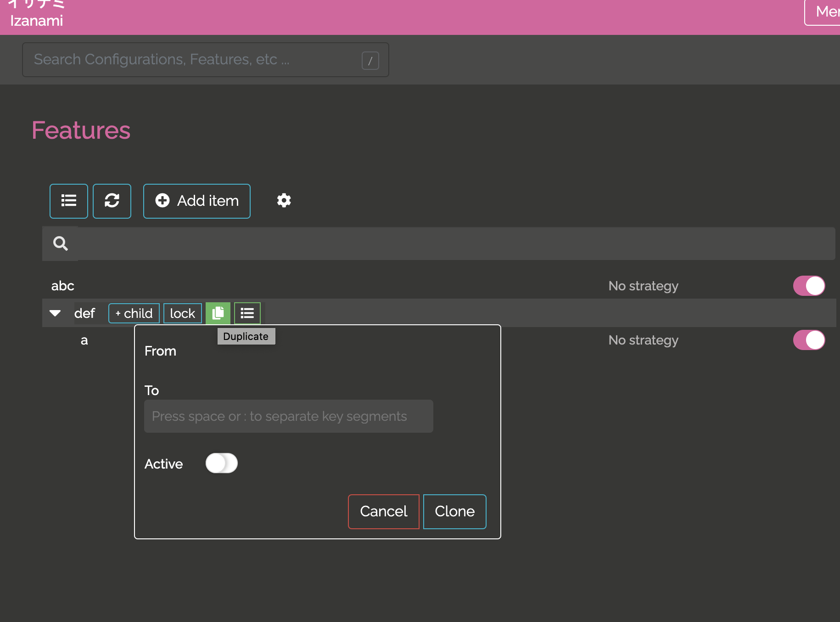
Task: Collapse the def feature group
Action: (55, 313)
